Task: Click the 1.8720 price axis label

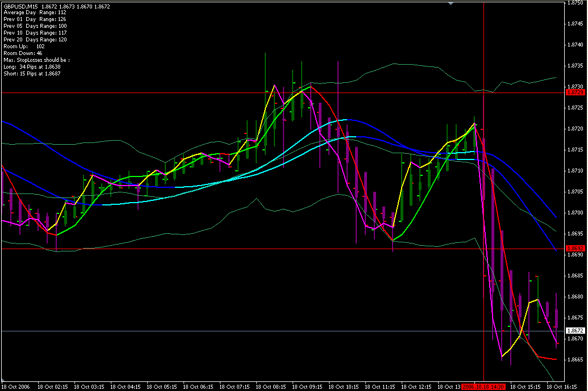Action: (576, 128)
